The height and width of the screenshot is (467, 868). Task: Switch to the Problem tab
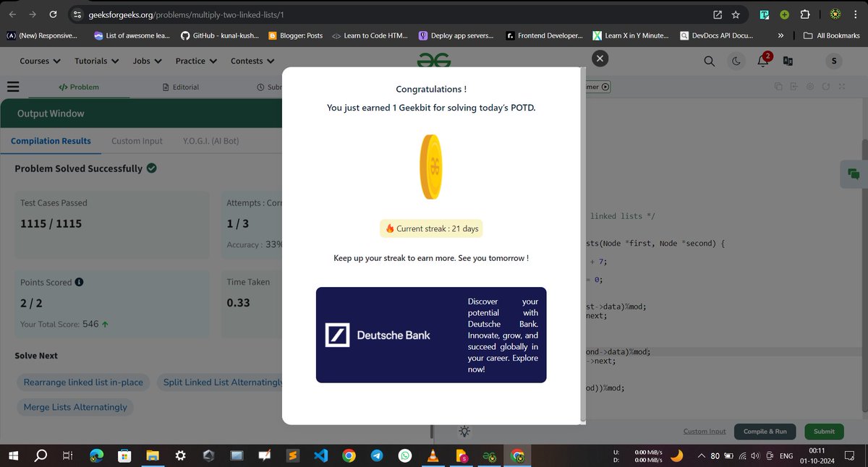[79, 87]
